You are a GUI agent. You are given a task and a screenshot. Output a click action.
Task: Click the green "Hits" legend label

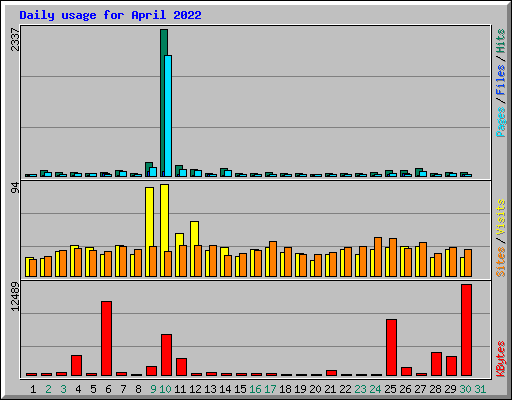[501, 41]
